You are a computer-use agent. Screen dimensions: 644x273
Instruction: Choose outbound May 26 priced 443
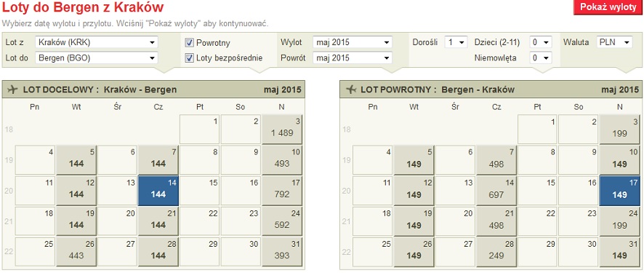pos(76,252)
